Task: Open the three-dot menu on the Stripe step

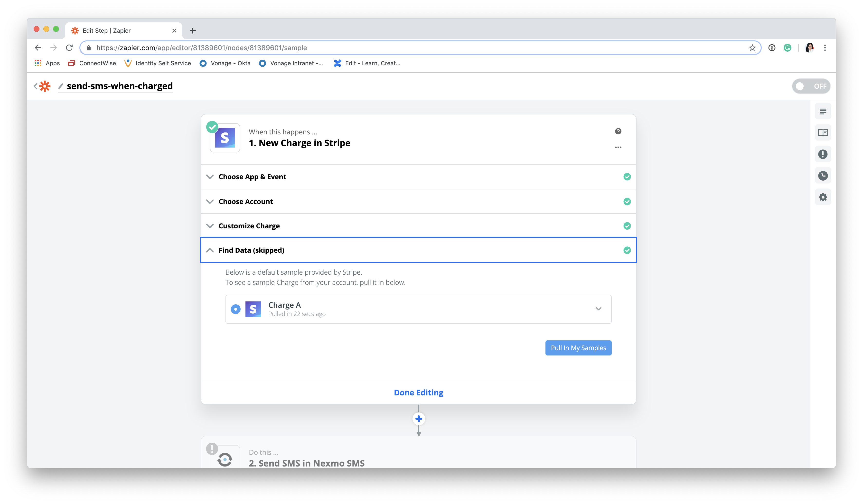Action: click(618, 147)
